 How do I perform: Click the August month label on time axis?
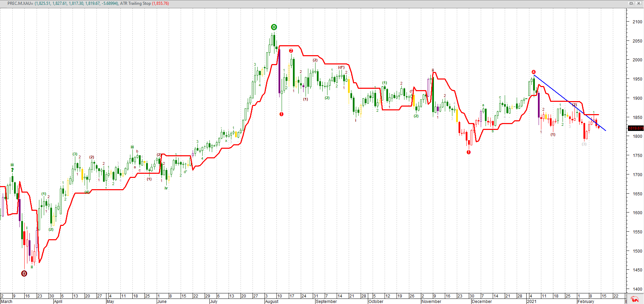(272, 302)
